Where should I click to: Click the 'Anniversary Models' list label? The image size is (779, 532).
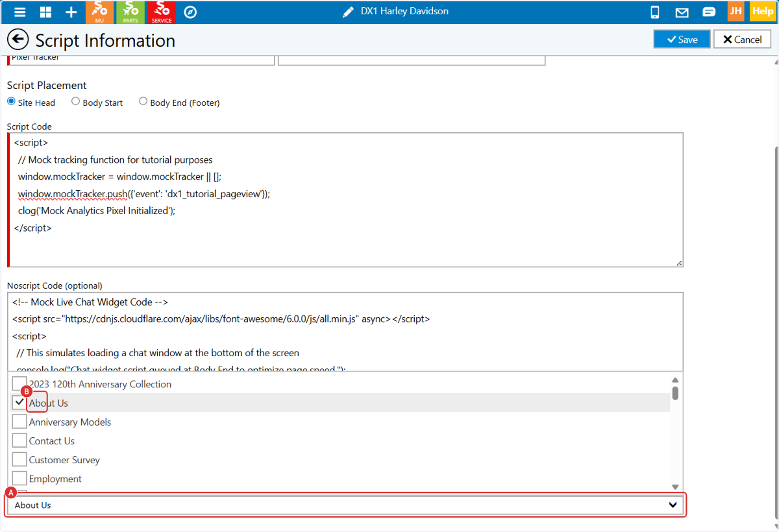pos(70,422)
